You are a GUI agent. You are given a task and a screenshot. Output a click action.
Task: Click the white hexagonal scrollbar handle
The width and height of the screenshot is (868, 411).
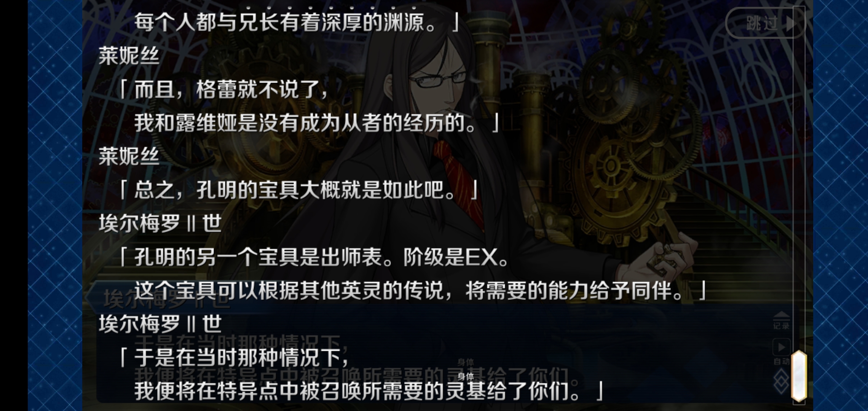pos(799,376)
